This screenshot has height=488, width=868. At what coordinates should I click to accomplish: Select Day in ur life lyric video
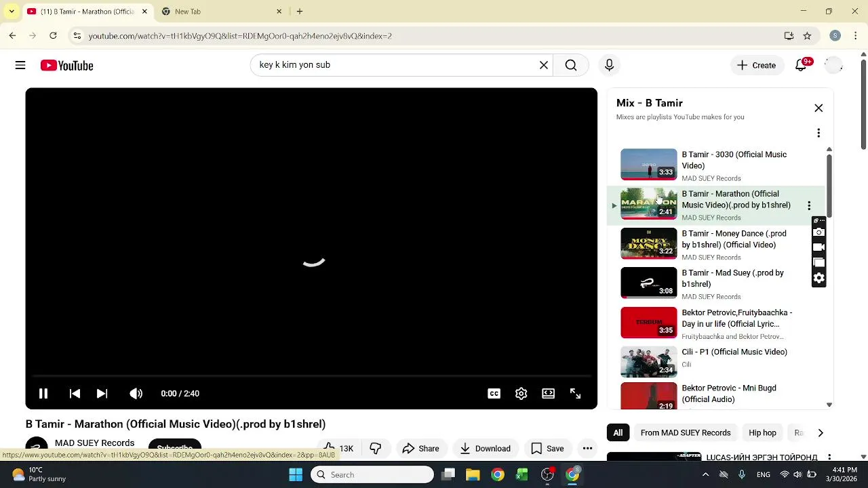715,323
